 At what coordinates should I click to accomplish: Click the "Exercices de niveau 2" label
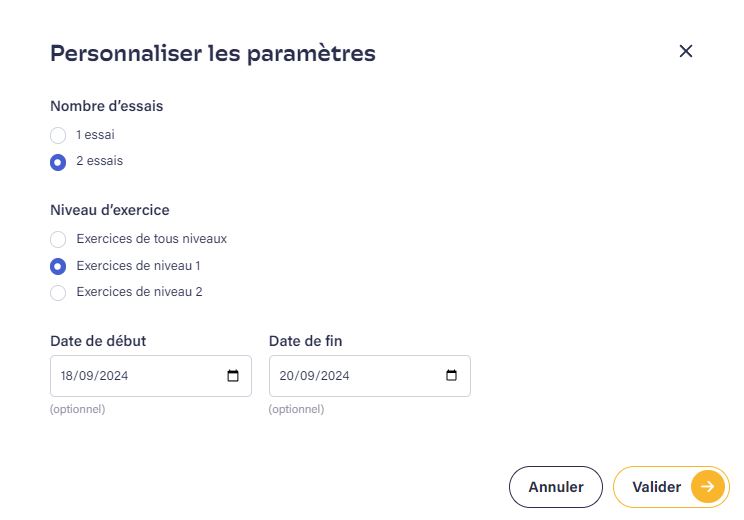pyautogui.click(x=139, y=292)
